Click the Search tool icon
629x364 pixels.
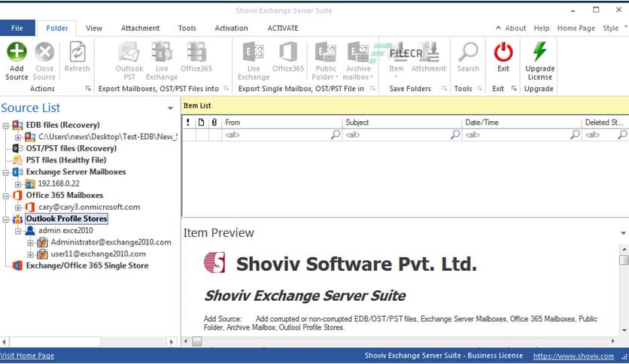pyautogui.click(x=468, y=52)
